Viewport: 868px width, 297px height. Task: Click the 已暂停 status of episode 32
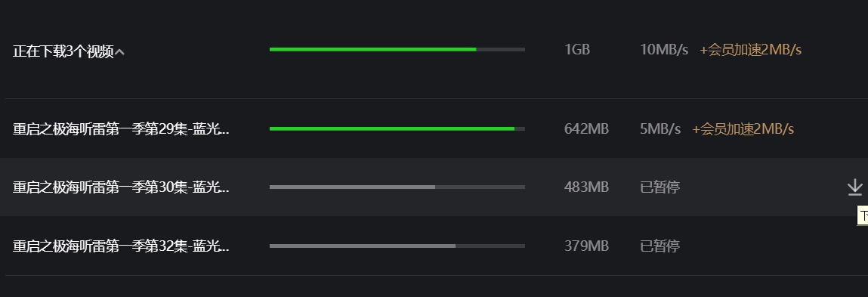(659, 246)
